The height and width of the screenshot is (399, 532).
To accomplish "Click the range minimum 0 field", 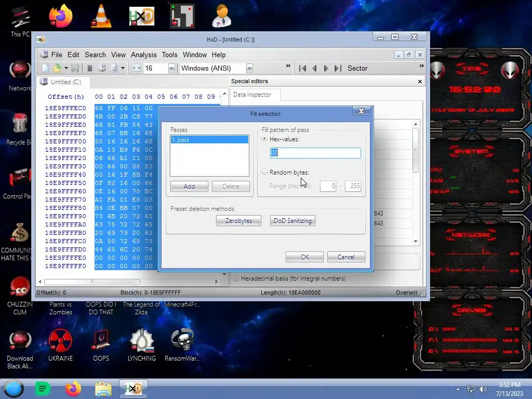I will click(x=328, y=186).
